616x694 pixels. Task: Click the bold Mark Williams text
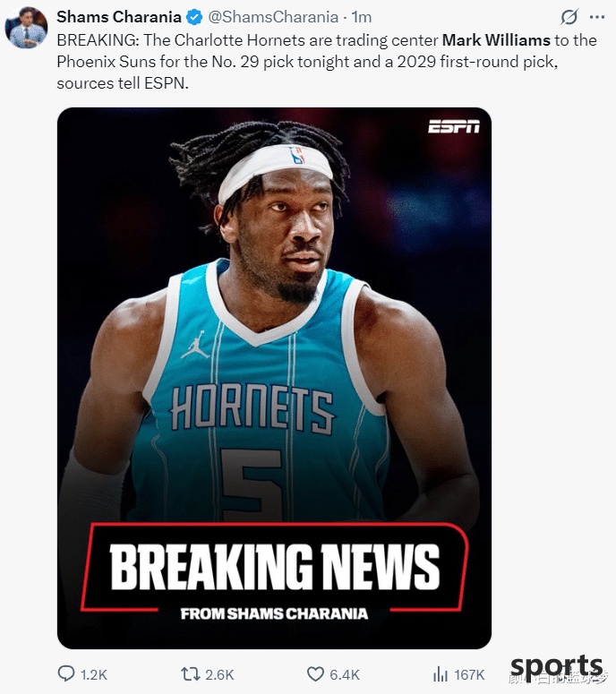496,40
